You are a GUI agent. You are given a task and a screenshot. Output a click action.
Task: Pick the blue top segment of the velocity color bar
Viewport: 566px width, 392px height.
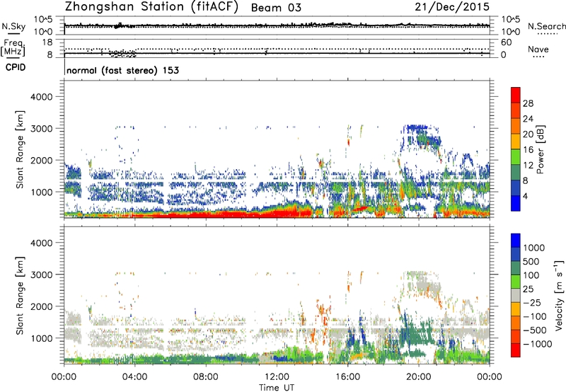pos(516,241)
